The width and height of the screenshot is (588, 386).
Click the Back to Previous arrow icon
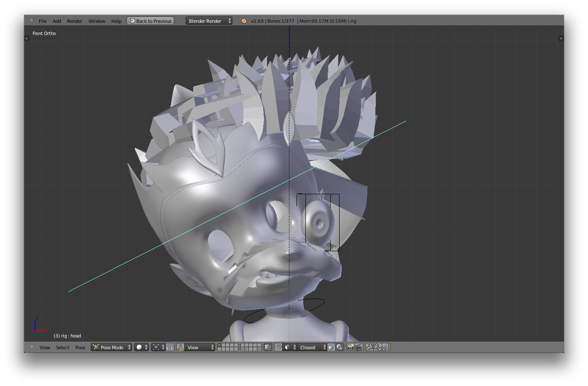coord(132,21)
